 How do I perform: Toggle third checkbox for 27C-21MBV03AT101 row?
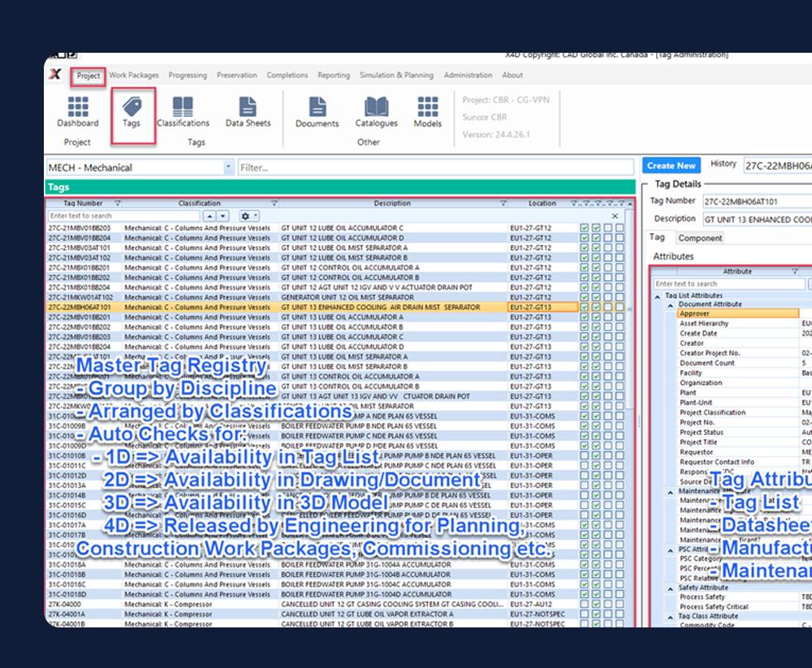[x=608, y=248]
